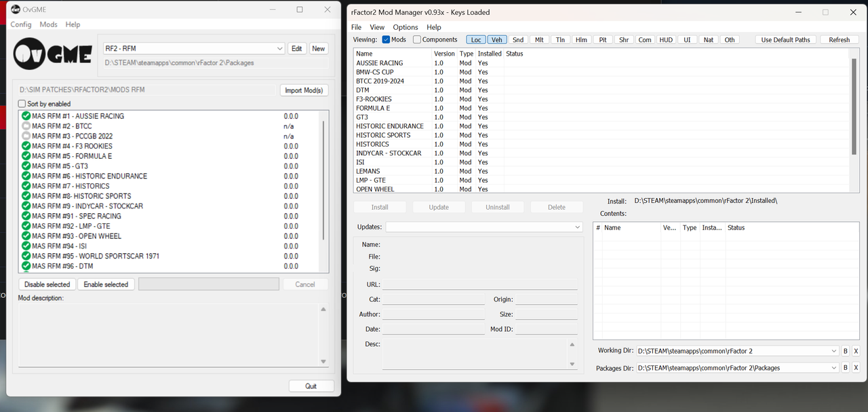Toggle the Hlm filter button
Viewport: 868px width, 412px height.
coord(581,40)
